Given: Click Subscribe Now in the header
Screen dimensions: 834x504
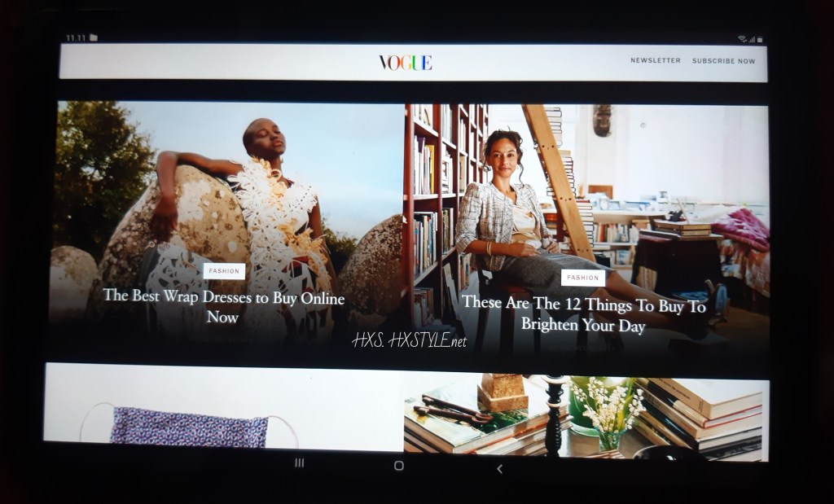Looking at the screenshot, I should tap(723, 61).
